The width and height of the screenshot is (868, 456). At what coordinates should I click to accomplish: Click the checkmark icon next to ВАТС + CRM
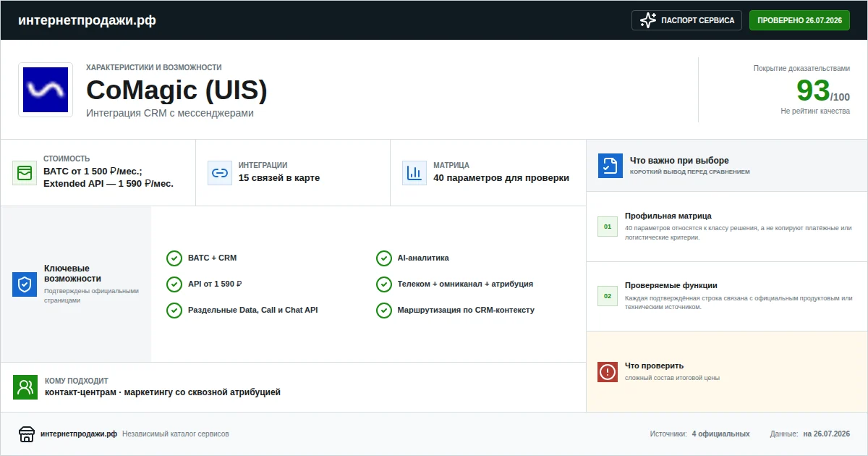(x=174, y=258)
